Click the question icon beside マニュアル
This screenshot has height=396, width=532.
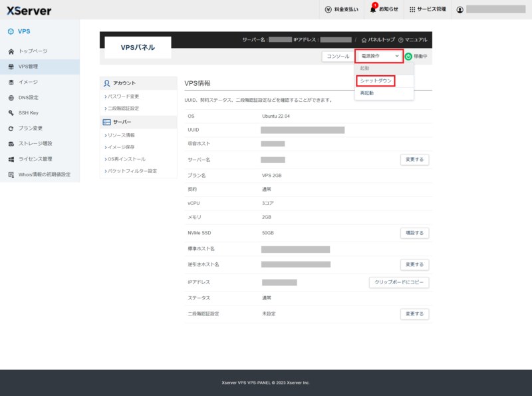point(401,40)
